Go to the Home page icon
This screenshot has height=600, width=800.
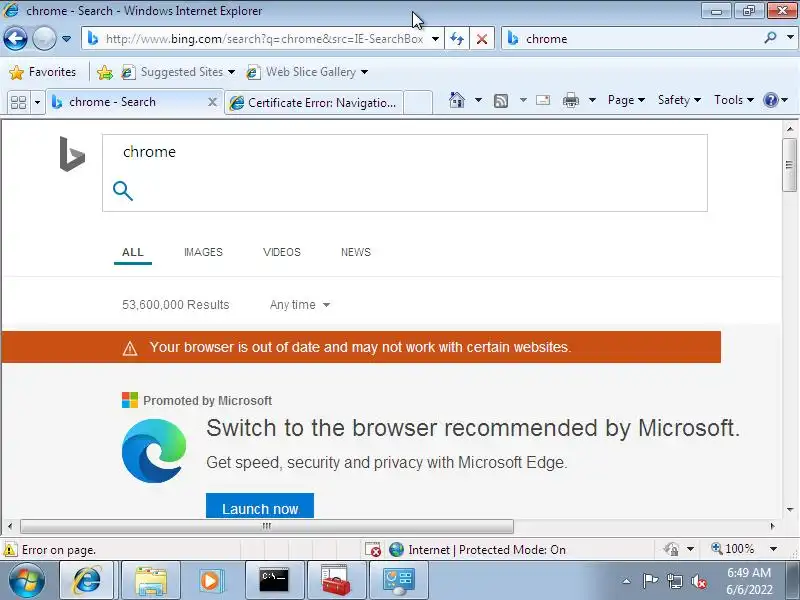(457, 100)
